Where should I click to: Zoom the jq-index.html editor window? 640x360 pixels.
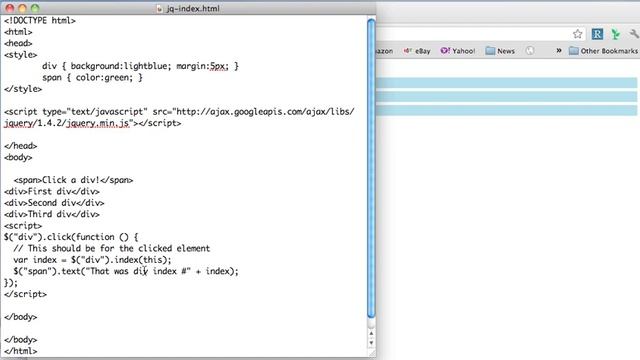[x=35, y=8]
